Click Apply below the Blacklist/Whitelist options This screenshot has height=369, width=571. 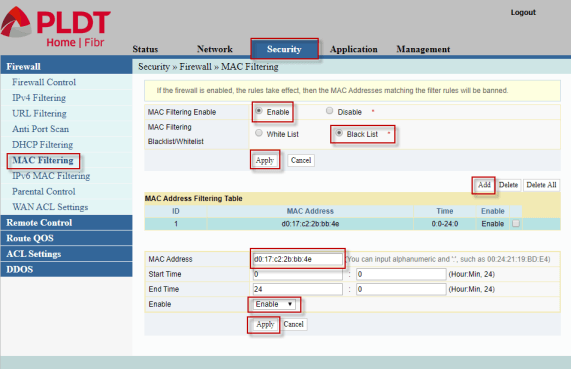point(265,160)
